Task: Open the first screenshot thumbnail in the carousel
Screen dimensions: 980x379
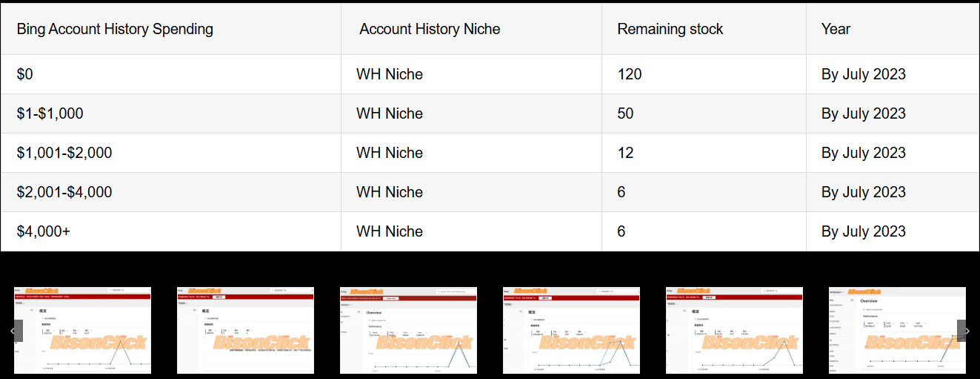Action: click(x=82, y=330)
